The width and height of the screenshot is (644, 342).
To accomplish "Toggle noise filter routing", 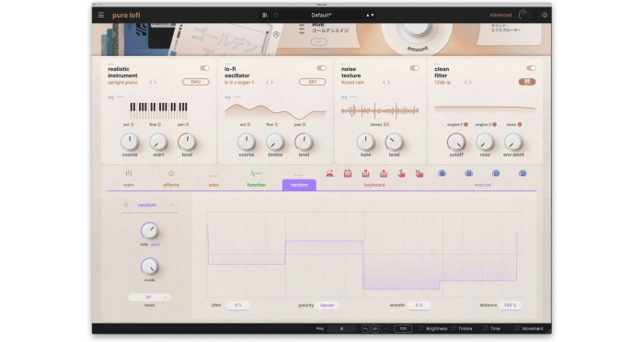I will coord(520,124).
